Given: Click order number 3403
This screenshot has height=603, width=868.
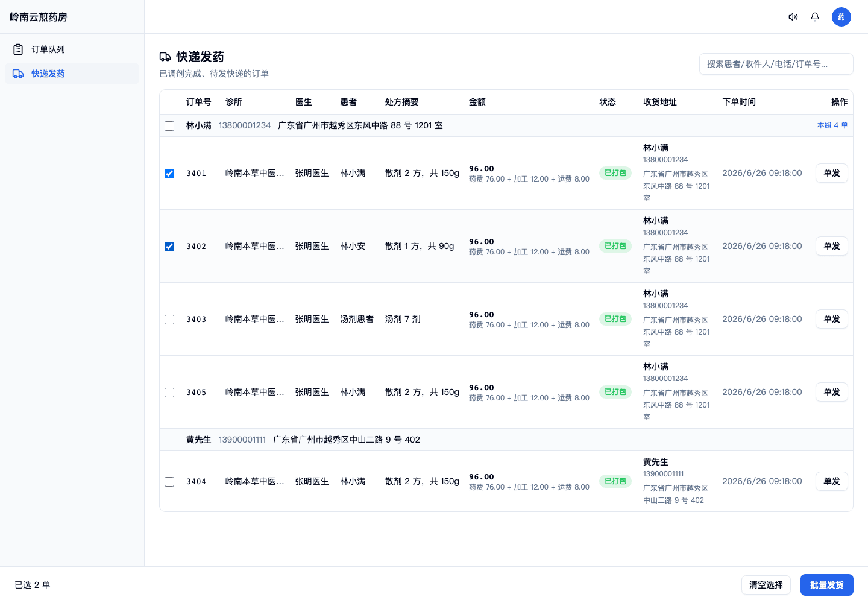Looking at the screenshot, I should pyautogui.click(x=197, y=320).
